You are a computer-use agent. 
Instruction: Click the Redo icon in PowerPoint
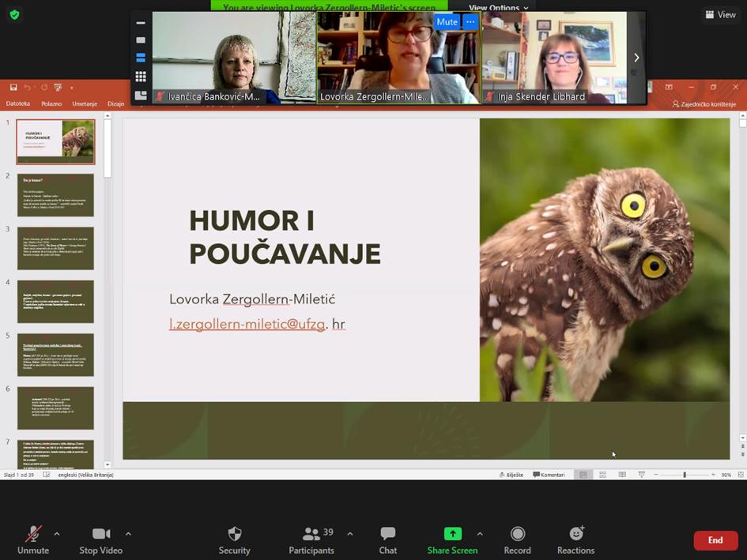coord(43,88)
